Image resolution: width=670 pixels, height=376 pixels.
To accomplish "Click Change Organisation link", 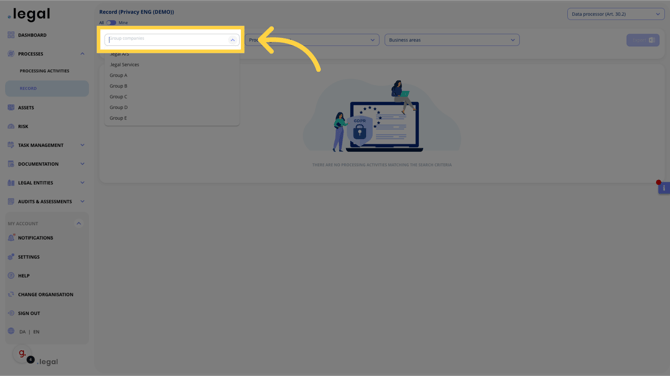I will (45, 294).
